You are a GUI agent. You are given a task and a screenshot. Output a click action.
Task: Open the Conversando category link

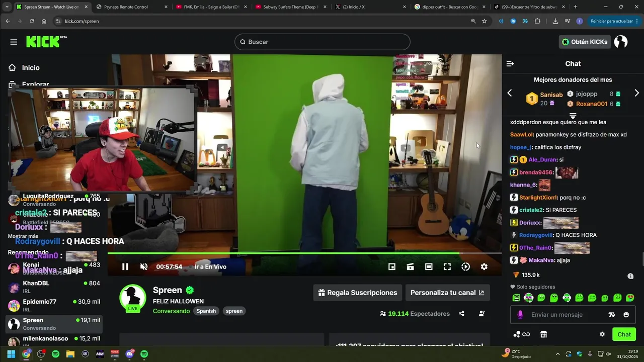click(x=171, y=311)
